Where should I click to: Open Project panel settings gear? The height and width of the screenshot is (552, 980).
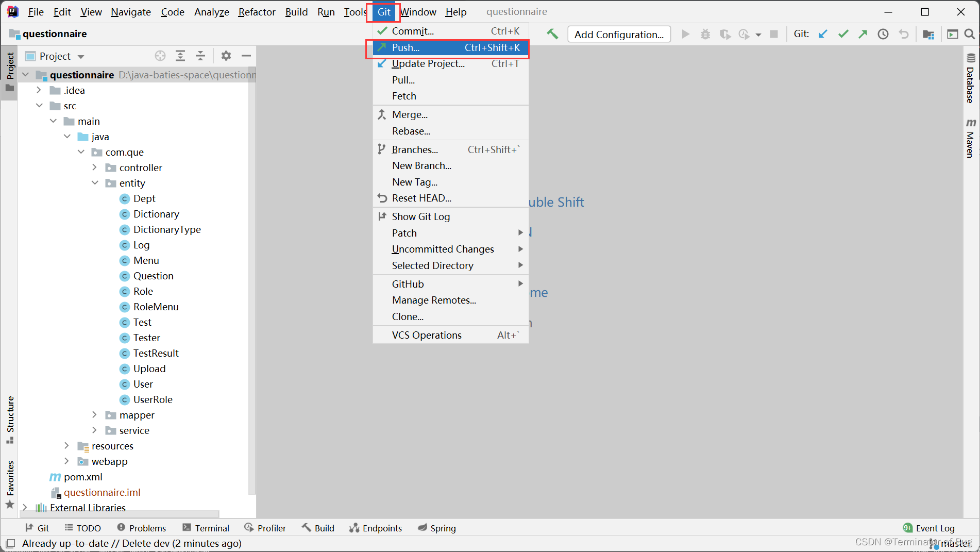226,56
